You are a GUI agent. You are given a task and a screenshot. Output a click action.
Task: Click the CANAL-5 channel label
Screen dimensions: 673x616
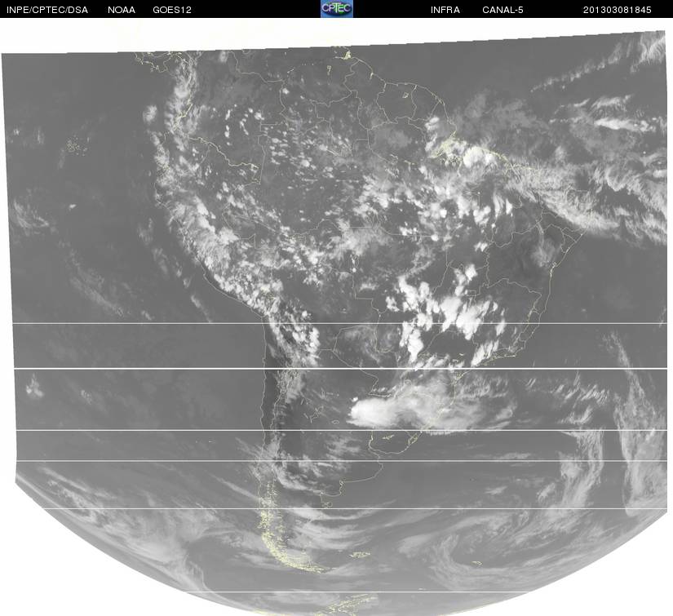coord(503,10)
